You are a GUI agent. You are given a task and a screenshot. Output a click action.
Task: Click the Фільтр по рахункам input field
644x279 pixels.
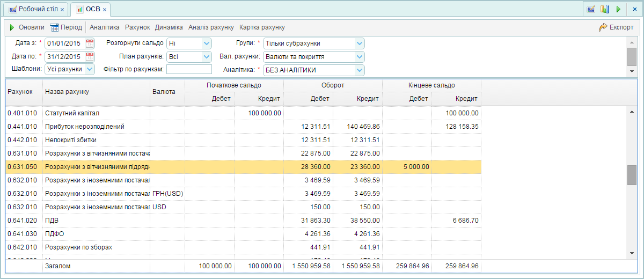(x=189, y=69)
